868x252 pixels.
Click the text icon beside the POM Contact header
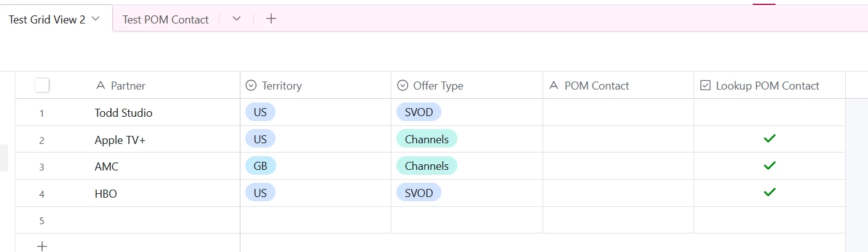(x=554, y=86)
